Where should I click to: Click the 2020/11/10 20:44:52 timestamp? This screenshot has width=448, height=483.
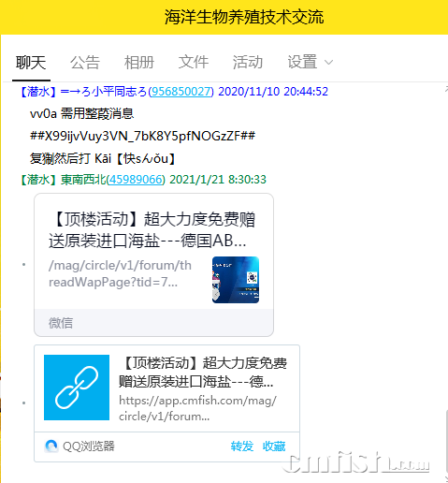click(273, 92)
